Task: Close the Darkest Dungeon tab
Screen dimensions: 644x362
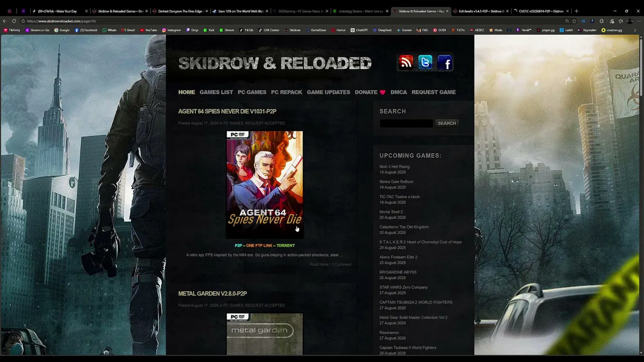Action: pos(206,11)
